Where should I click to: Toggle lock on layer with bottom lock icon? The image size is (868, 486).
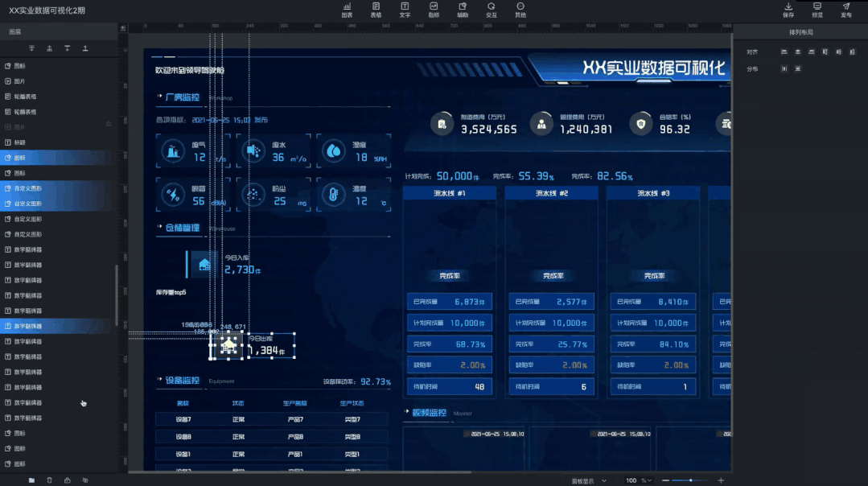[x=68, y=480]
